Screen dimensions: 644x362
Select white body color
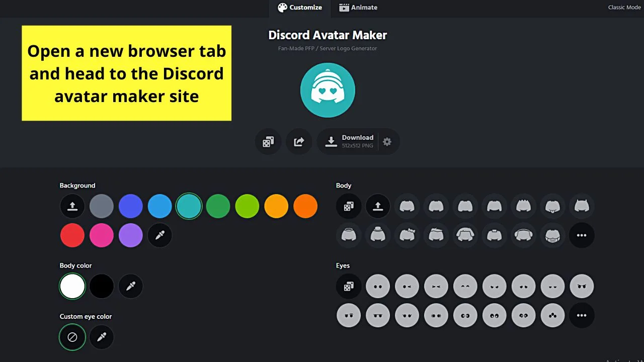pos(72,286)
